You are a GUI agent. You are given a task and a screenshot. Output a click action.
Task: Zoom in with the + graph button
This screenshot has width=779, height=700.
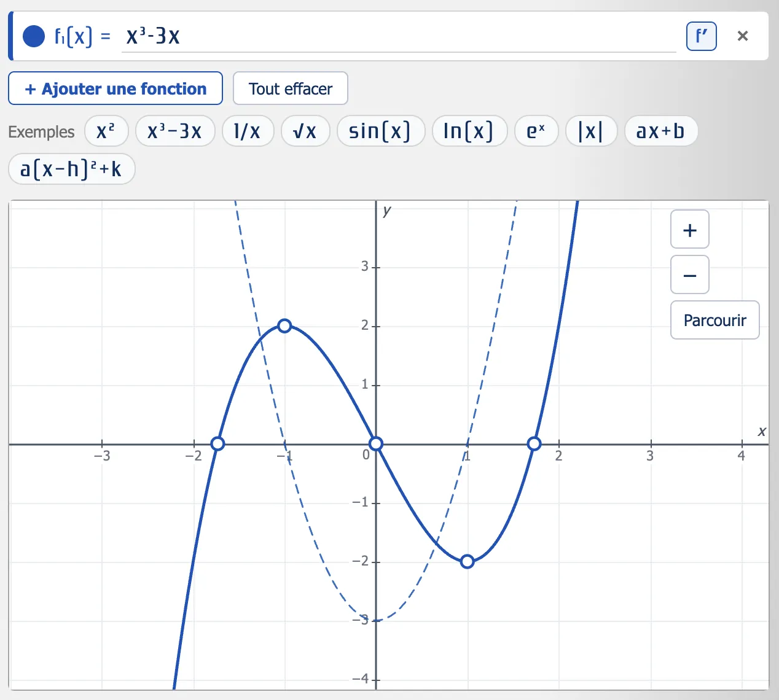(690, 230)
